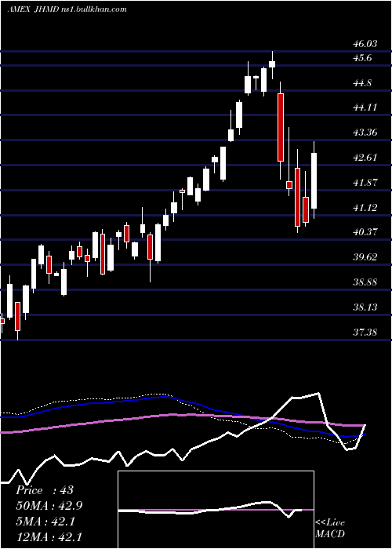This screenshot has height=549, width=392.
Task: Select the 38.88 price level label
Action: pos(365,282)
